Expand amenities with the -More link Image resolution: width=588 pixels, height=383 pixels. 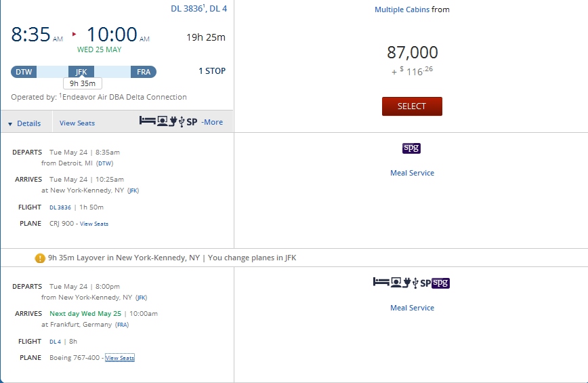pos(212,122)
